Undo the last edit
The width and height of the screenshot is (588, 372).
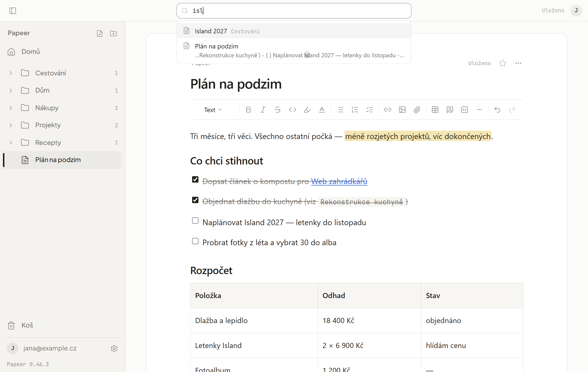pos(497,110)
